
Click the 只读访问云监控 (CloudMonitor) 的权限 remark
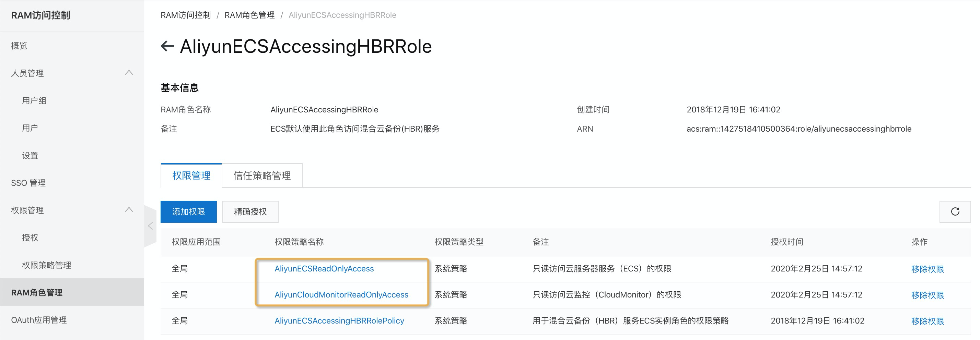click(x=607, y=294)
